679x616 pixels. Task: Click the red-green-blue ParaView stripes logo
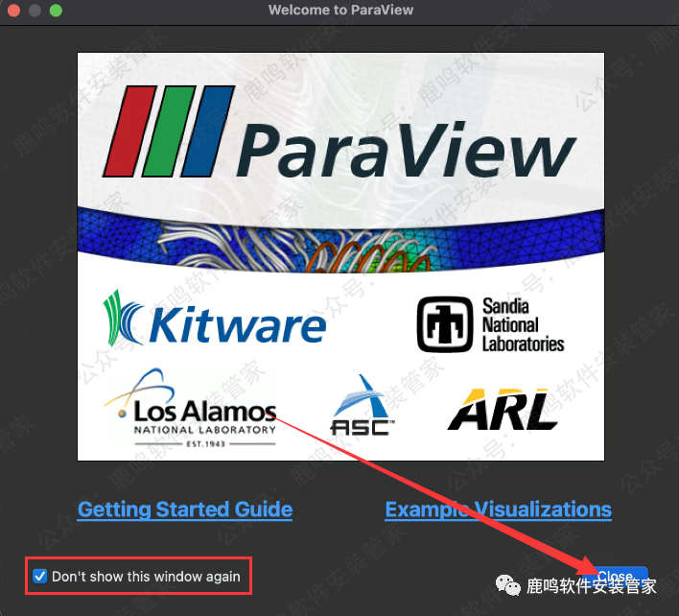coord(168,130)
